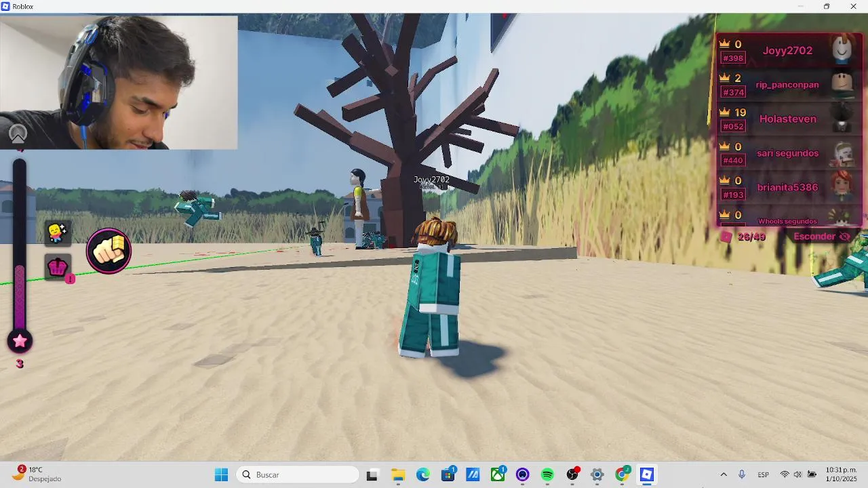This screenshot has height=488, width=868.
Task: Open Settings gear in the taskbar
Action: point(597,475)
